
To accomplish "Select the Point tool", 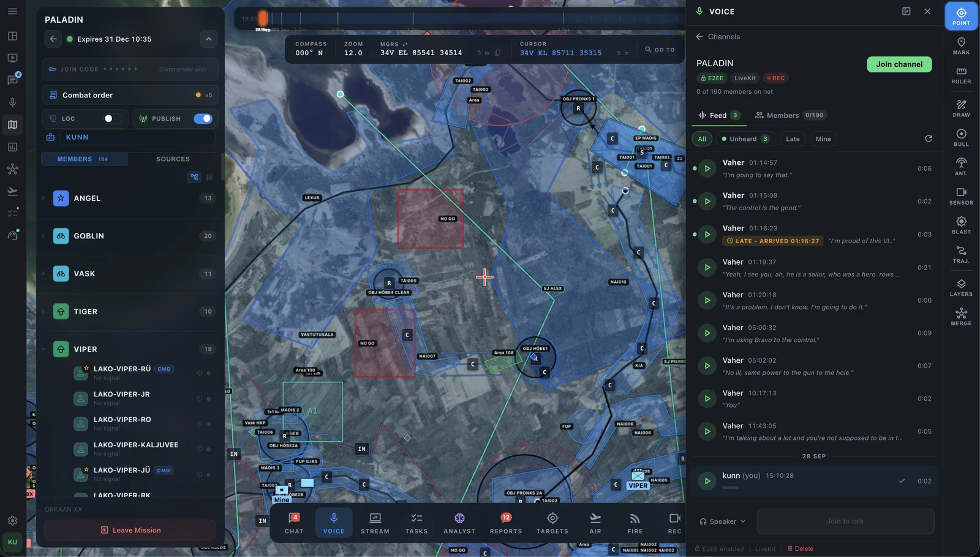I will (961, 16).
